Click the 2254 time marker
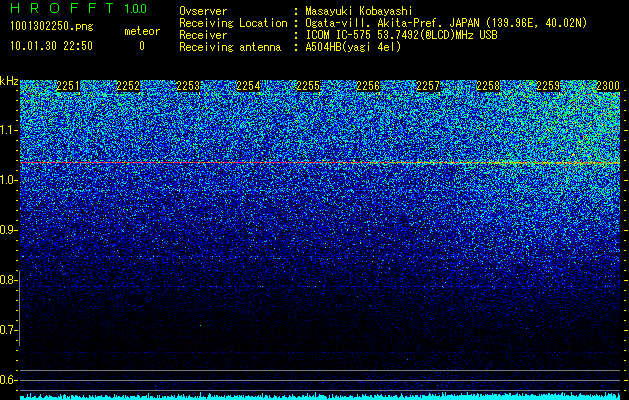Image resolution: width=629 pixels, height=400 pixels. (x=248, y=86)
